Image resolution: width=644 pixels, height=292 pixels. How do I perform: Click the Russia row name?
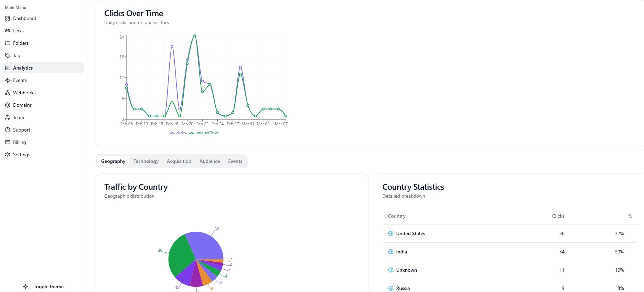click(403, 288)
